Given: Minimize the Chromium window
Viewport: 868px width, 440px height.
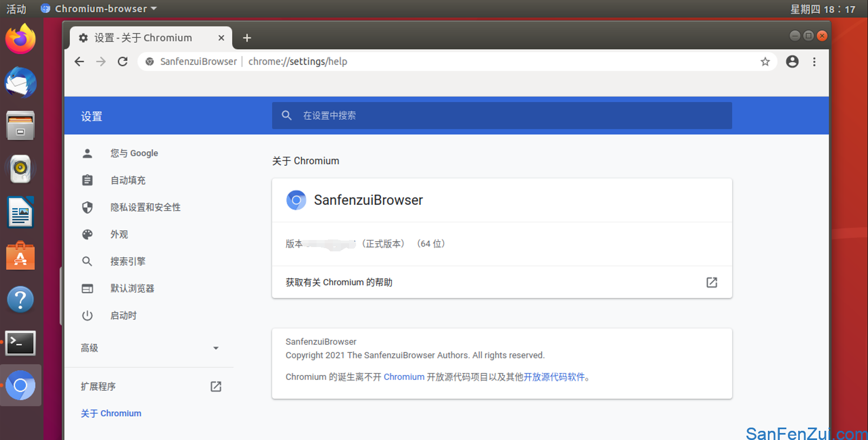Looking at the screenshot, I should click(794, 36).
